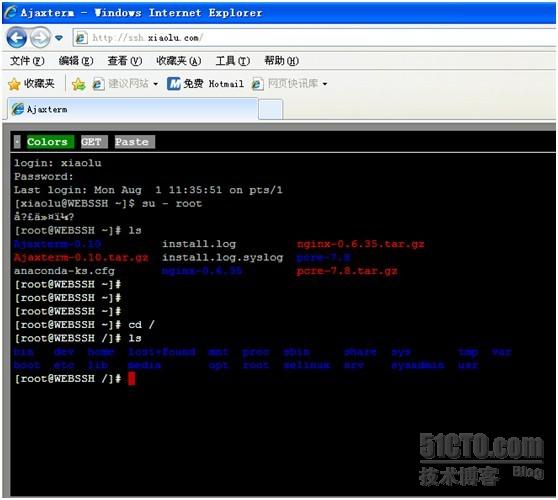The image size is (558, 500).
Task: Open the 编辑(E) menu
Action: (76, 61)
